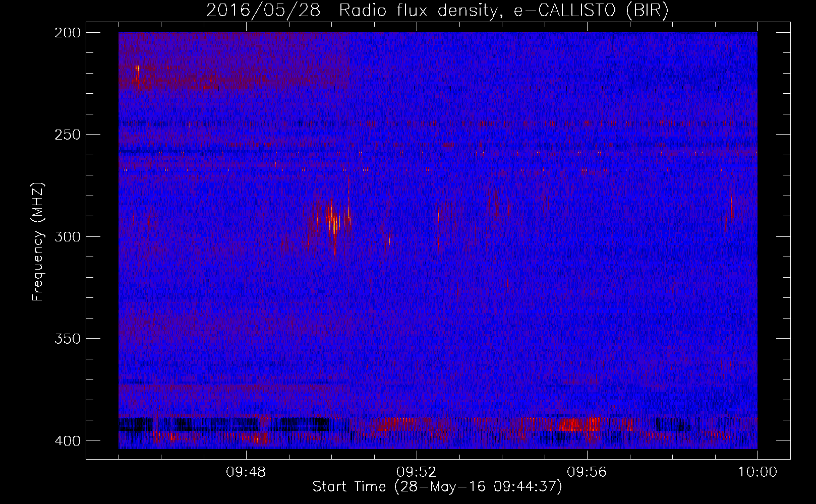The height and width of the screenshot is (504, 816).
Task: Click the 350 frequency tick label
Action: point(68,339)
